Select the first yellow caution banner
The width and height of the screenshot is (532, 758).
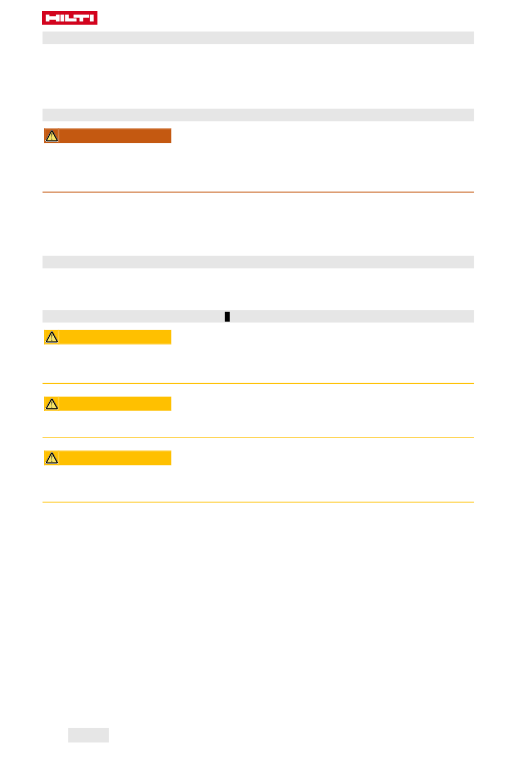[115, 337]
